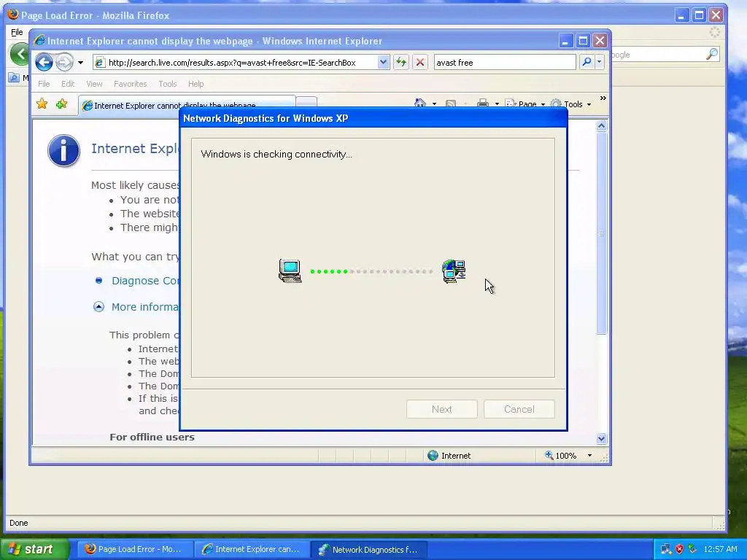The width and height of the screenshot is (747, 560).
Task: Collapse the More information expander
Action: 98,307
